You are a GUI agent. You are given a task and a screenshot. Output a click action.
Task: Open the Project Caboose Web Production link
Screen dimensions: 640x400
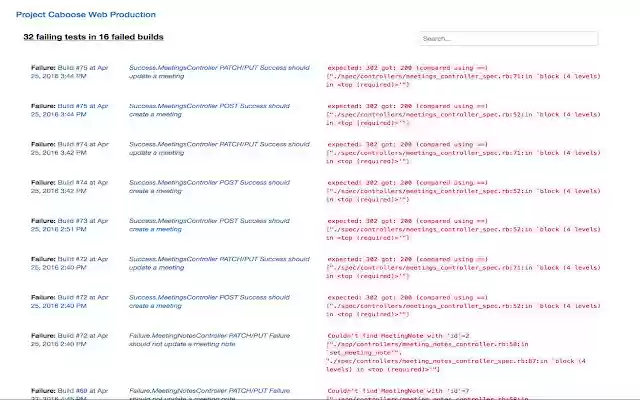[86, 15]
